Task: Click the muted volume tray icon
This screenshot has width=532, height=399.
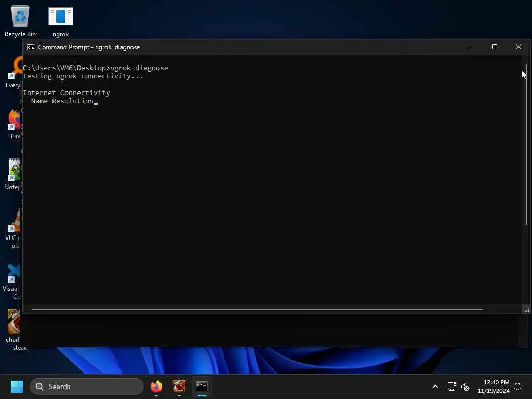Action: coord(465,387)
